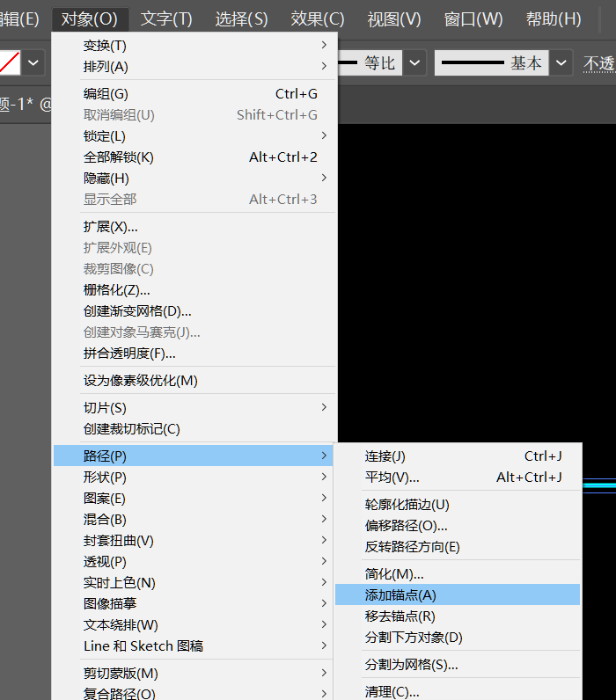Open the 编辑(E) menu

[19, 19]
